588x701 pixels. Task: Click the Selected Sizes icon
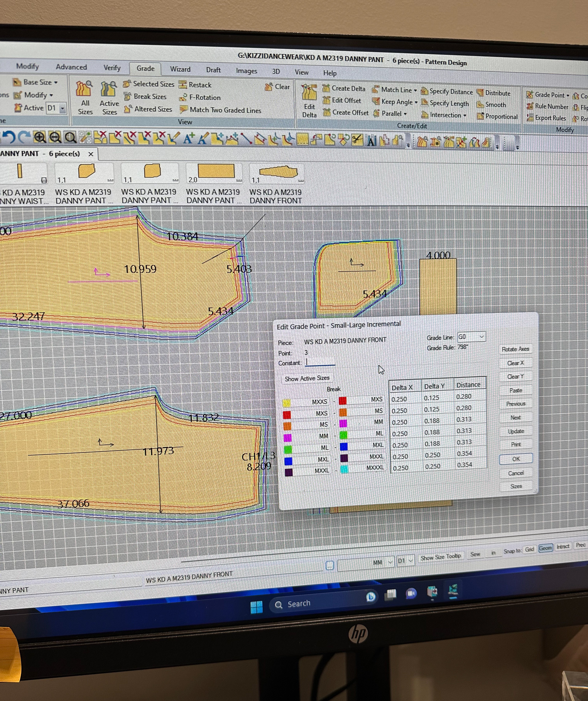(x=126, y=84)
